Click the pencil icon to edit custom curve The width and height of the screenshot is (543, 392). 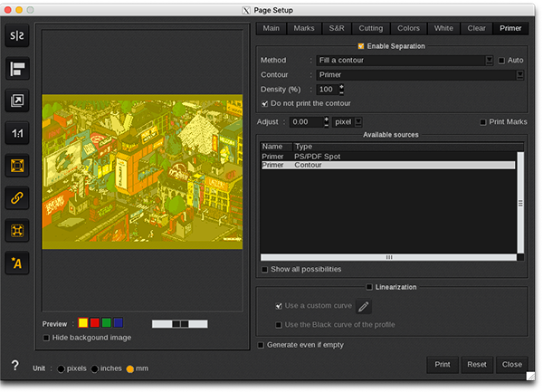[x=364, y=307]
